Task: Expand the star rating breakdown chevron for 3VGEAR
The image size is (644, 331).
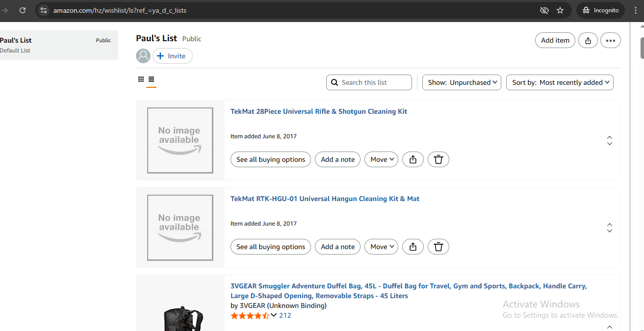Action: [x=274, y=315]
